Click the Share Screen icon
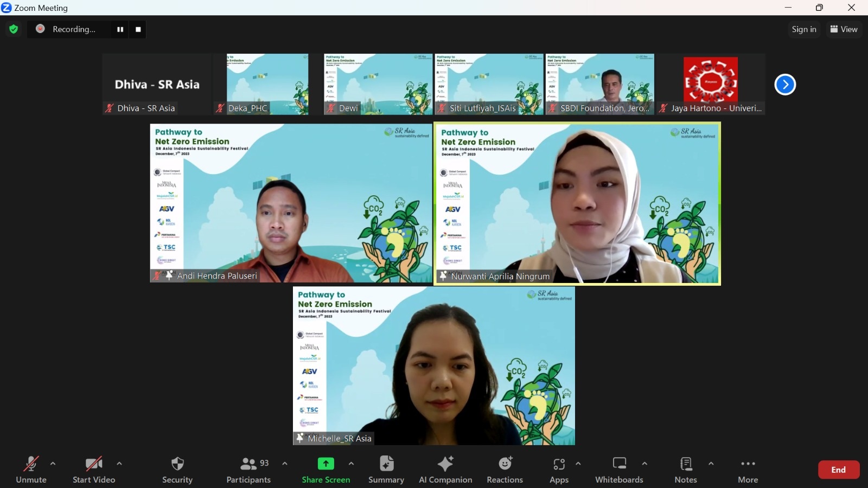The image size is (868, 488). [325, 464]
